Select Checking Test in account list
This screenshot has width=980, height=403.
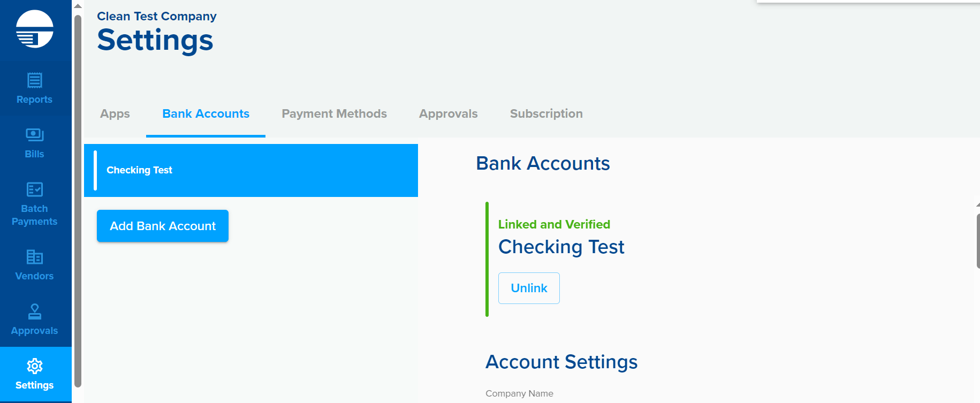pos(251,170)
